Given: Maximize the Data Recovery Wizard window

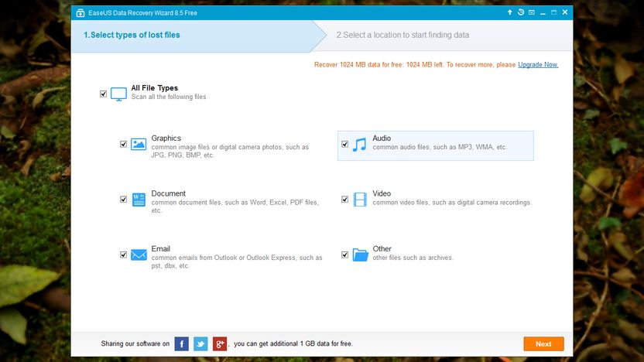Looking at the screenshot, I should 553,12.
